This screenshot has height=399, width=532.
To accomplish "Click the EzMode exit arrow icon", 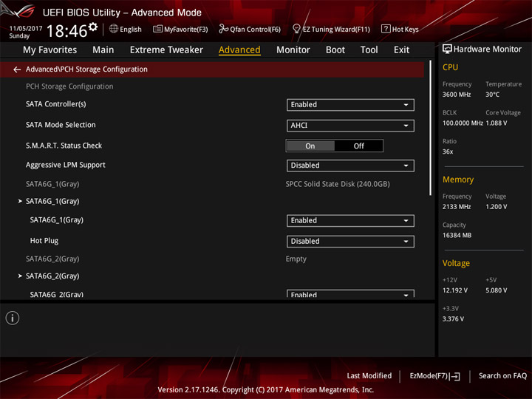I will (456, 376).
